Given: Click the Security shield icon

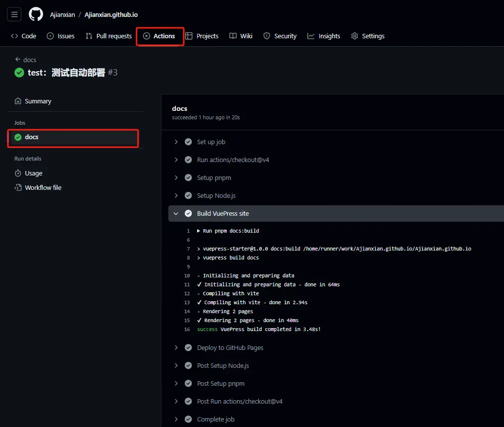Looking at the screenshot, I should [x=267, y=36].
